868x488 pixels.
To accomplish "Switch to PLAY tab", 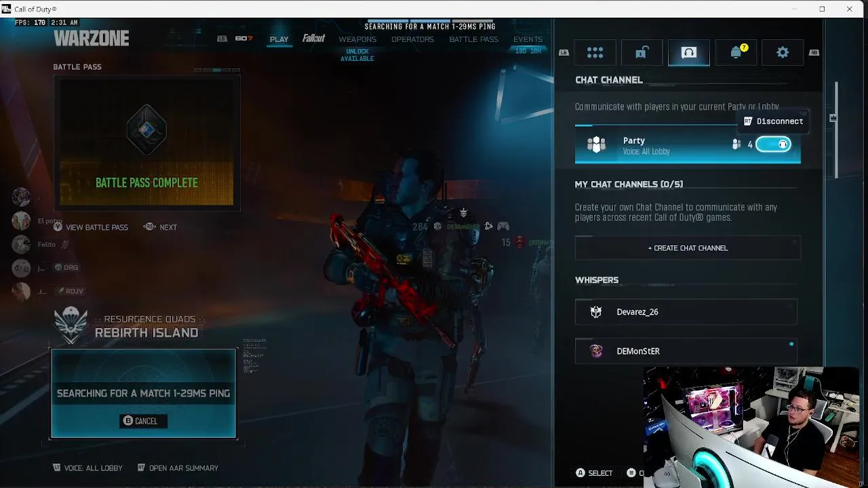I will tap(279, 39).
